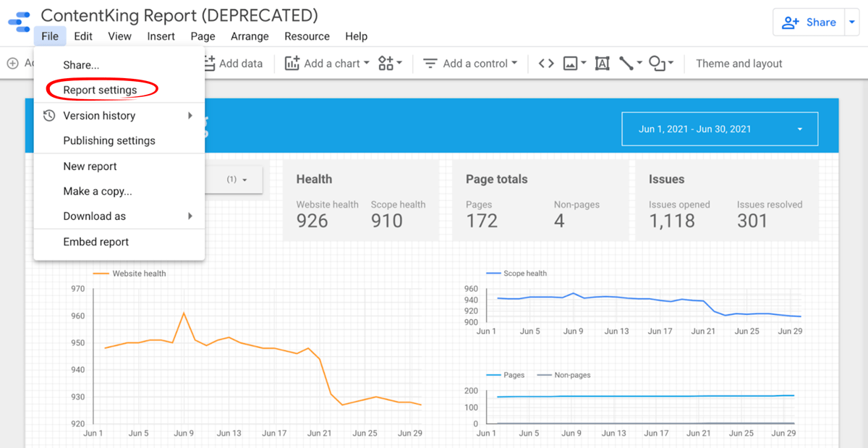
Task: Click the Issues heading
Action: (x=666, y=179)
